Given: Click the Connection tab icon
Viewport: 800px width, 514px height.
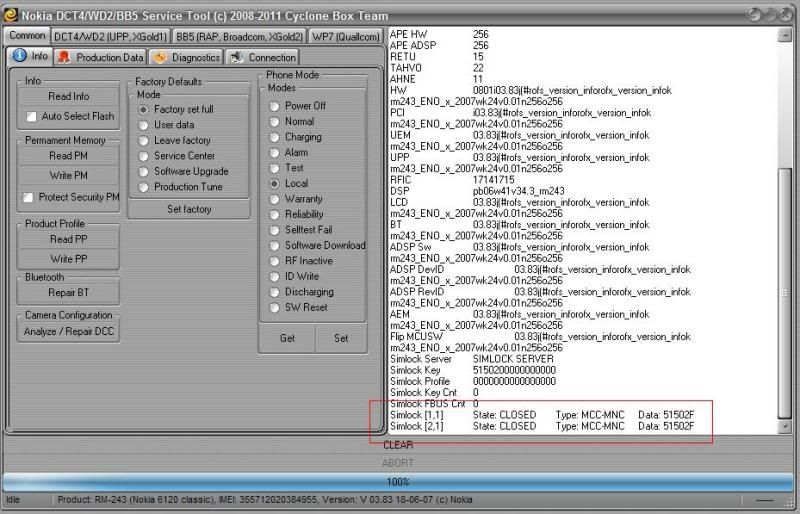Looking at the screenshot, I should [x=237, y=57].
